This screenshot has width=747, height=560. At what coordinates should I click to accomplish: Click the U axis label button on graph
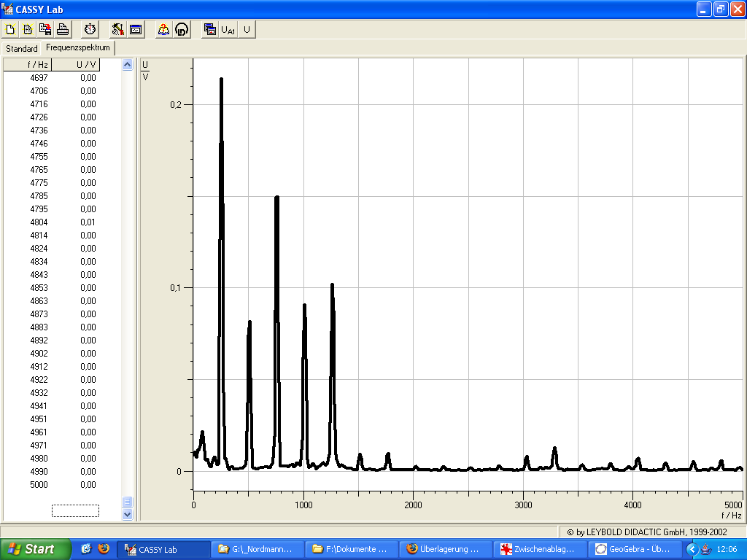point(144,64)
